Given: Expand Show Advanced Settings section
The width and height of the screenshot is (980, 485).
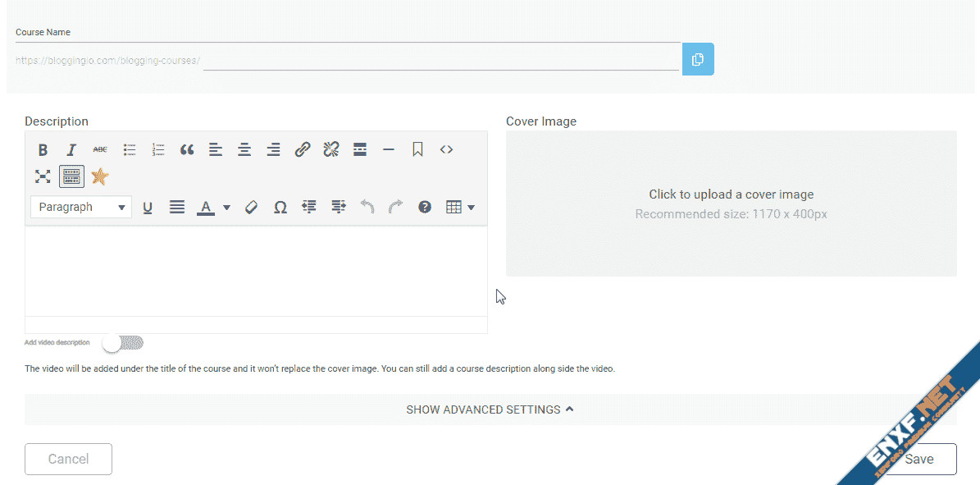Looking at the screenshot, I should (490, 410).
